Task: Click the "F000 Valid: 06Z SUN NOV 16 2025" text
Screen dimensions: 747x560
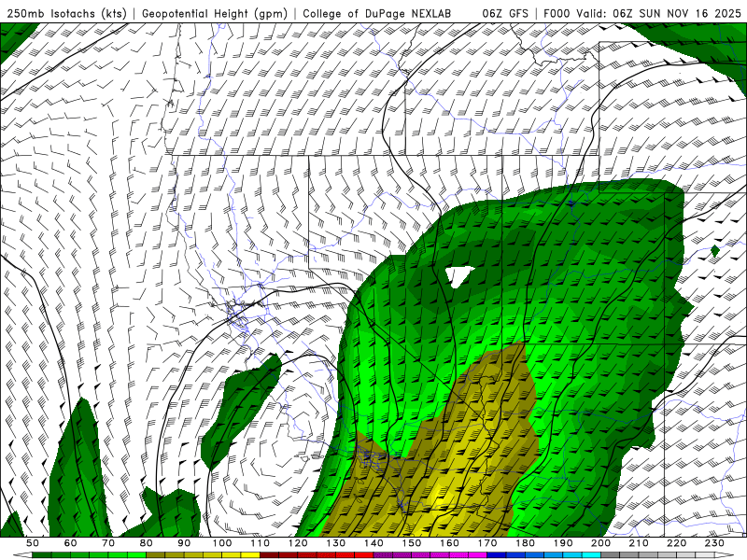Action: (x=642, y=13)
